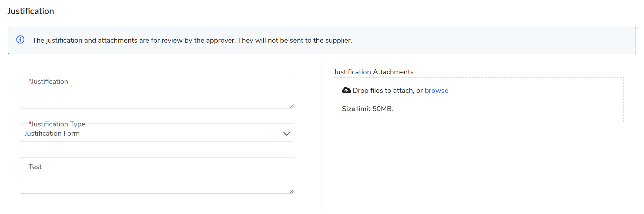This screenshot has height=214, width=644.
Task: Click the Justification section heading
Action: click(x=31, y=11)
